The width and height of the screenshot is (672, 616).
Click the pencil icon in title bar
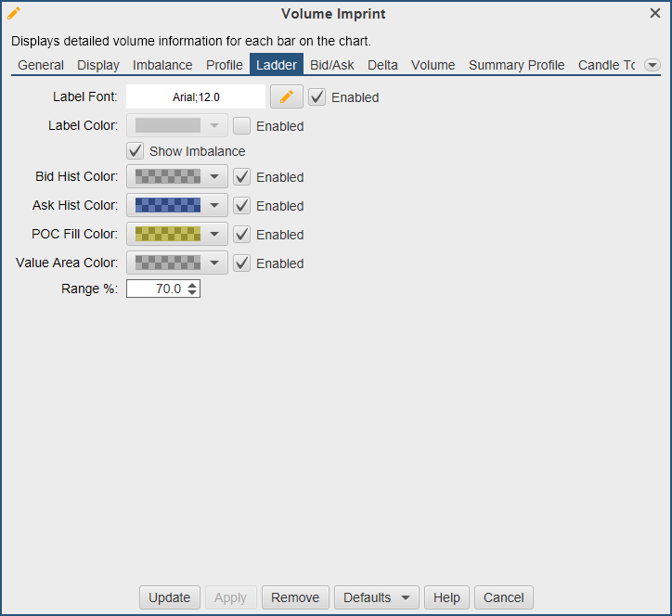point(14,13)
